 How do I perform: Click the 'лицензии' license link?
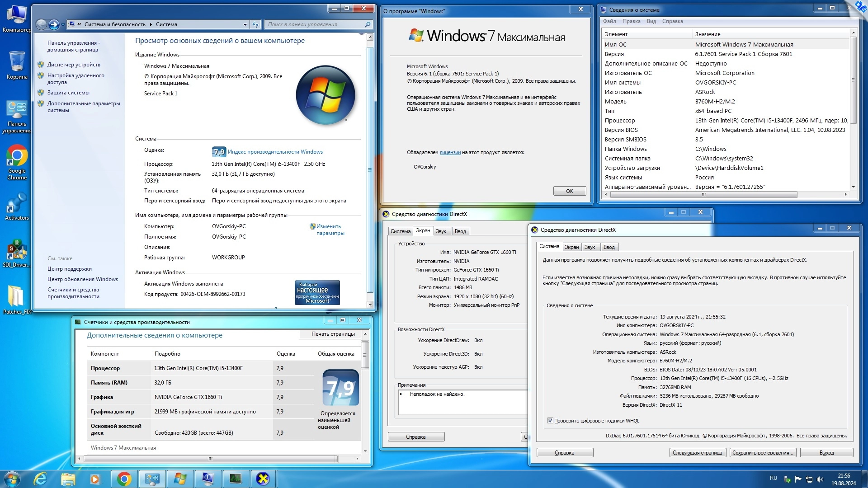(x=450, y=153)
